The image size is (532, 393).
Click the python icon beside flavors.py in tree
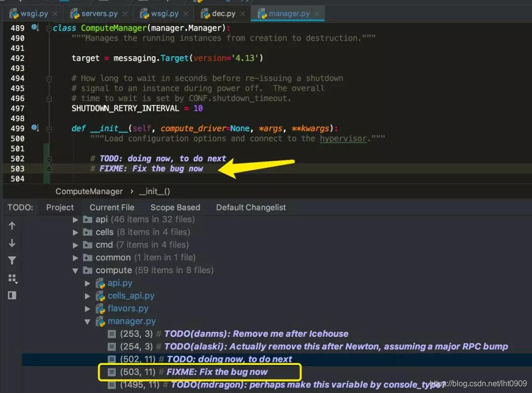pos(100,309)
